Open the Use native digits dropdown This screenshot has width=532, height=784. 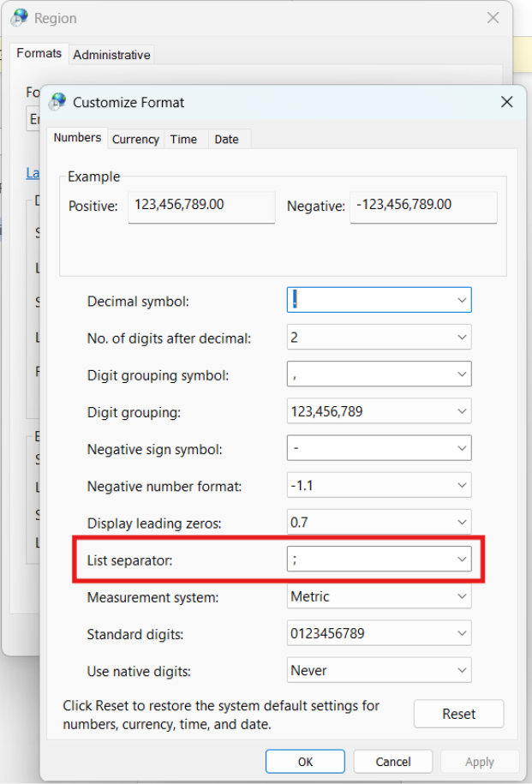(462, 670)
